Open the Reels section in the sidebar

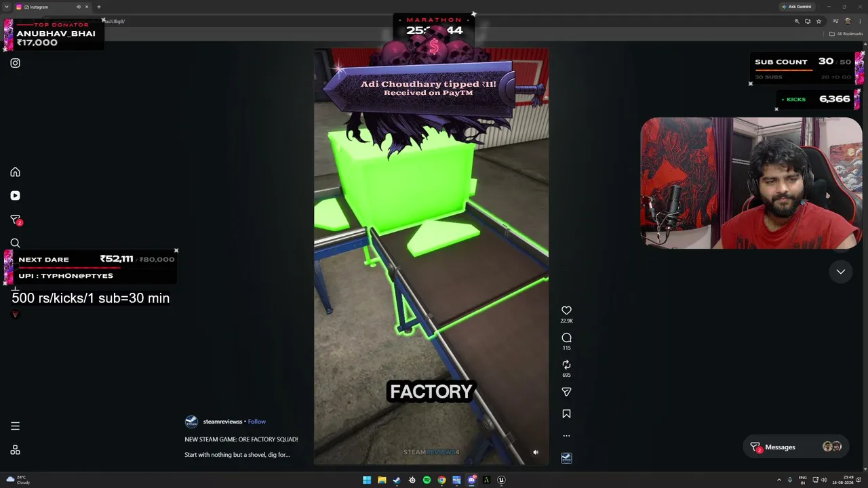(15, 196)
